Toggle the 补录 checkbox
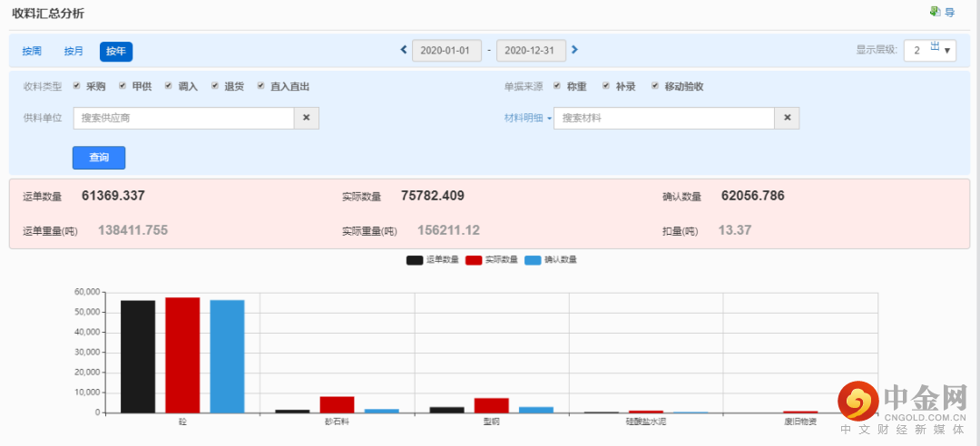Viewport: 980px width, 446px height. point(606,85)
